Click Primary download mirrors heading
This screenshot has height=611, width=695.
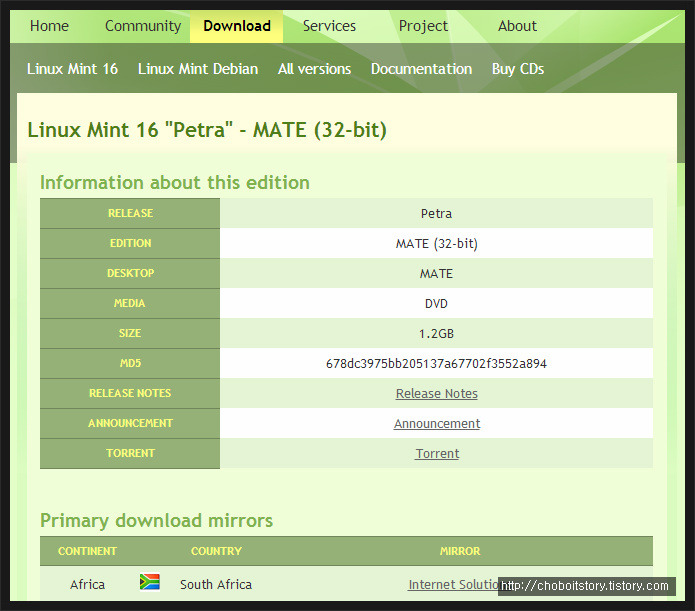pos(156,521)
